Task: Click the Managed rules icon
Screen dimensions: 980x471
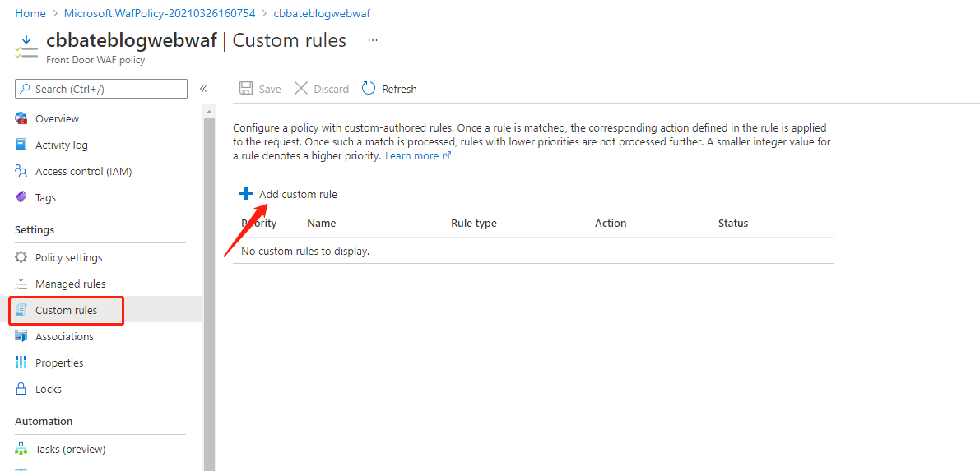Action: (21, 284)
